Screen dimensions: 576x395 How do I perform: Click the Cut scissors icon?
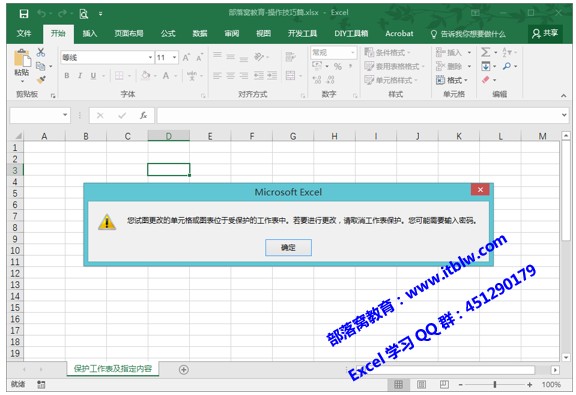(x=41, y=52)
